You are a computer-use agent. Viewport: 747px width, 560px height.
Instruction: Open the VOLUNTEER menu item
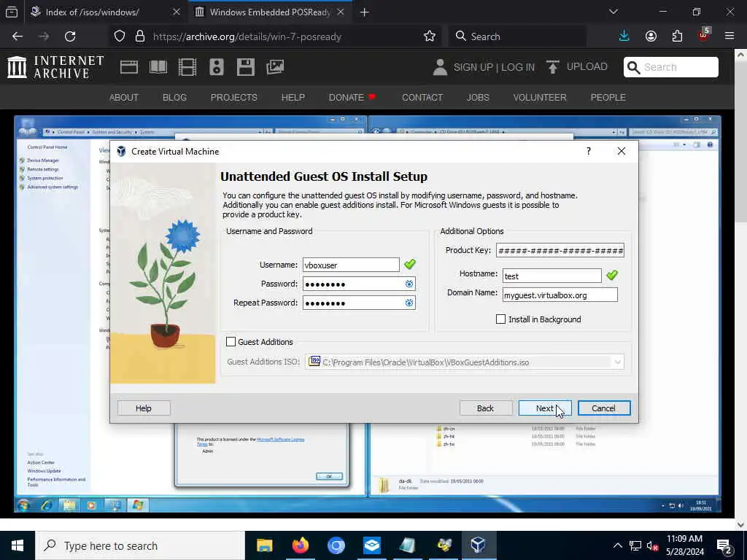(540, 98)
